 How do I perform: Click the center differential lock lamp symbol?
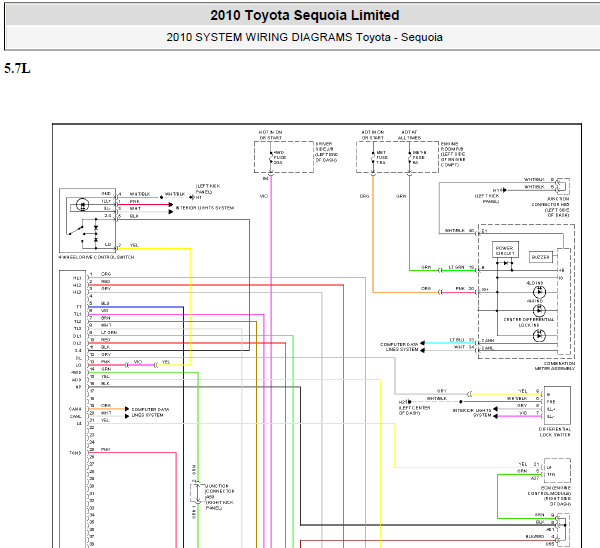(x=540, y=336)
